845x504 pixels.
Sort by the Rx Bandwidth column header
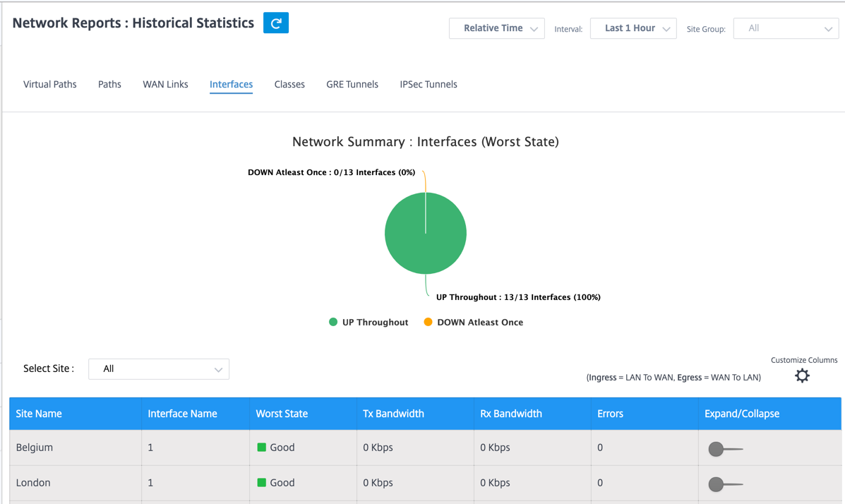pos(532,414)
